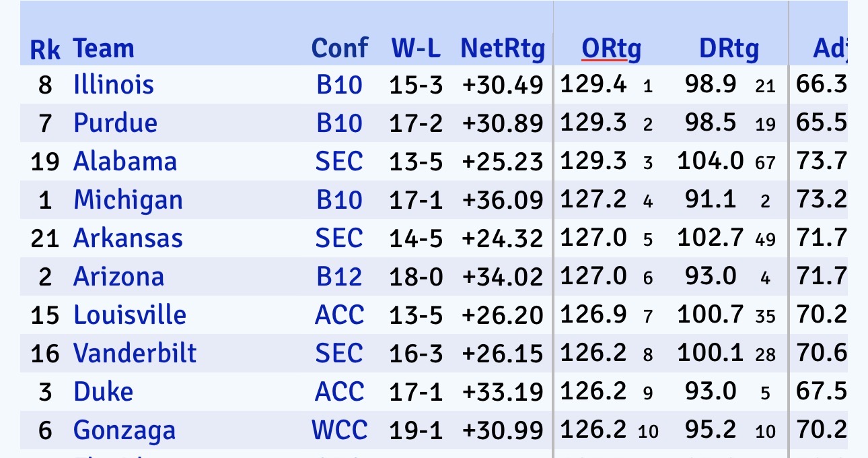Open the Illinois team page
Viewport: 868px width, 458px height.
pos(114,85)
